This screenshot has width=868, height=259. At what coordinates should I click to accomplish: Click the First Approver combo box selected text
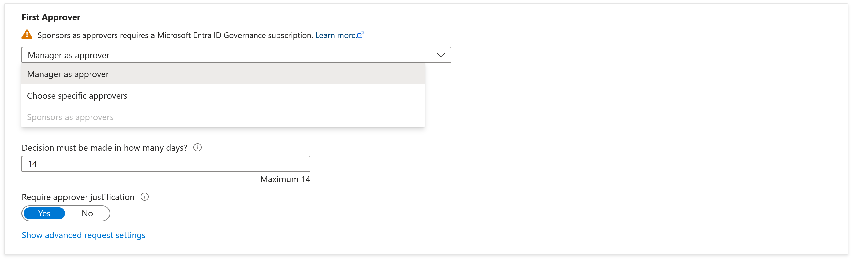[x=69, y=55]
